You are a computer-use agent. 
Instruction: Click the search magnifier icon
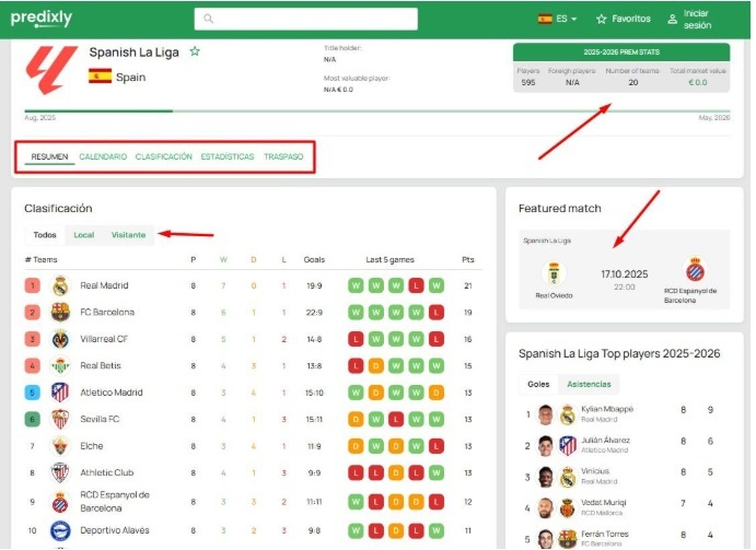(208, 19)
